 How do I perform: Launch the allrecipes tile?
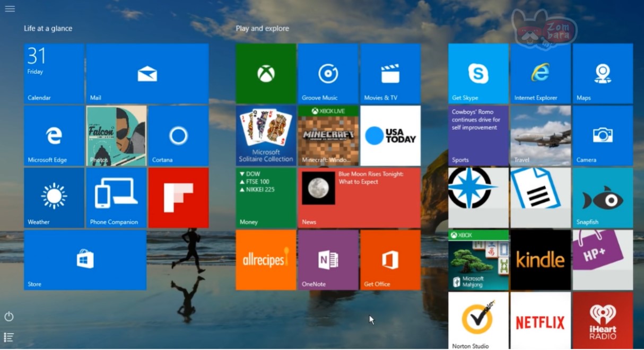click(266, 260)
